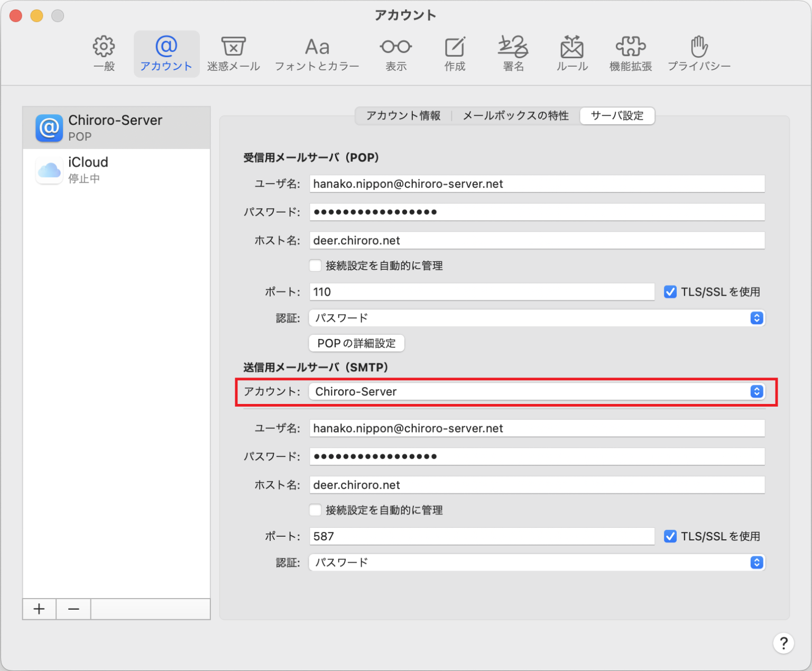Open the メールボックスの特性 tab
This screenshot has height=671, width=812.
click(515, 116)
